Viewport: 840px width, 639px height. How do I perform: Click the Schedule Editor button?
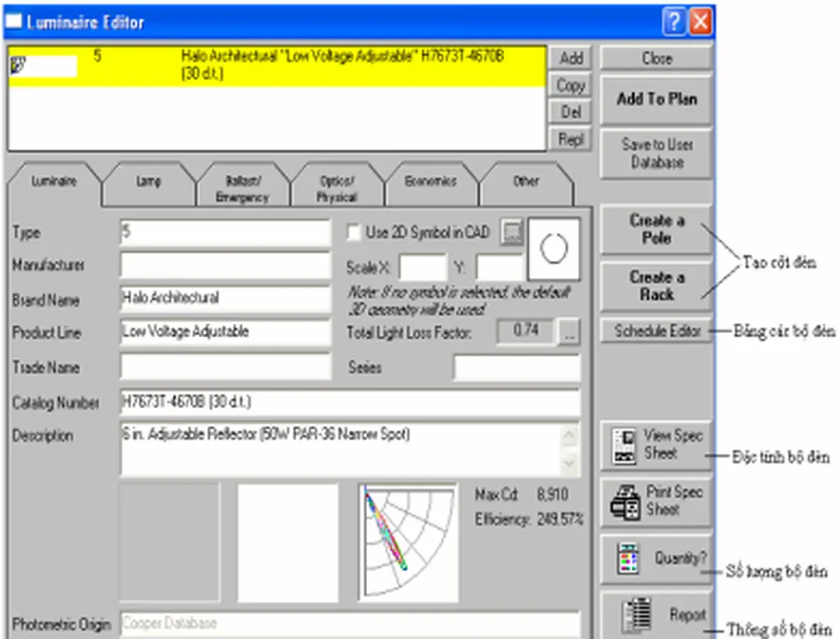point(656,331)
